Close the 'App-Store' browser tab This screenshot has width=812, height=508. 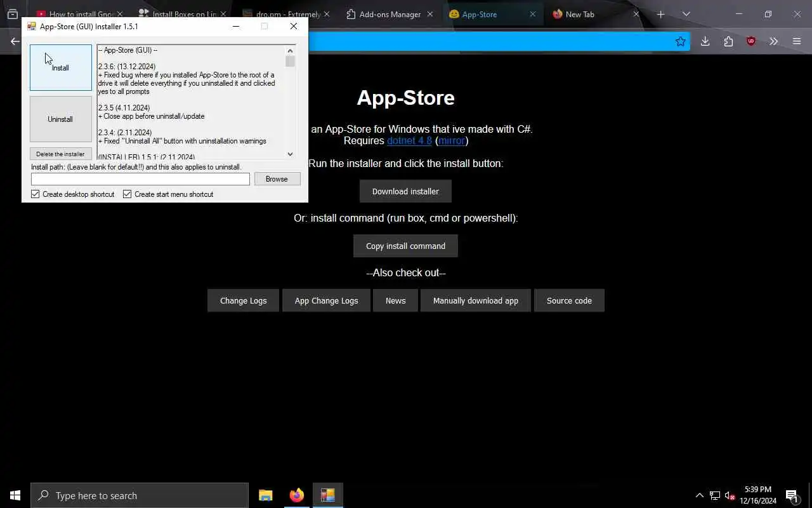coord(533,14)
